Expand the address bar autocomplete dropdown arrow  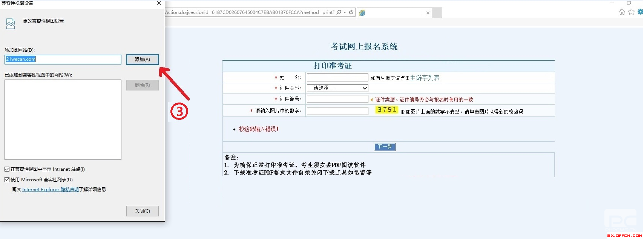[345, 12]
